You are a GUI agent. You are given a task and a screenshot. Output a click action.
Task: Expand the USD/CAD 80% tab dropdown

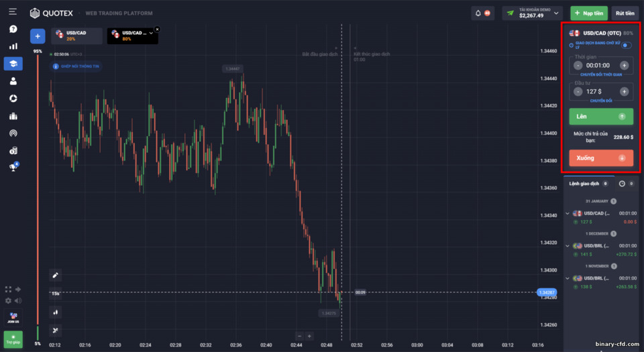pos(151,33)
